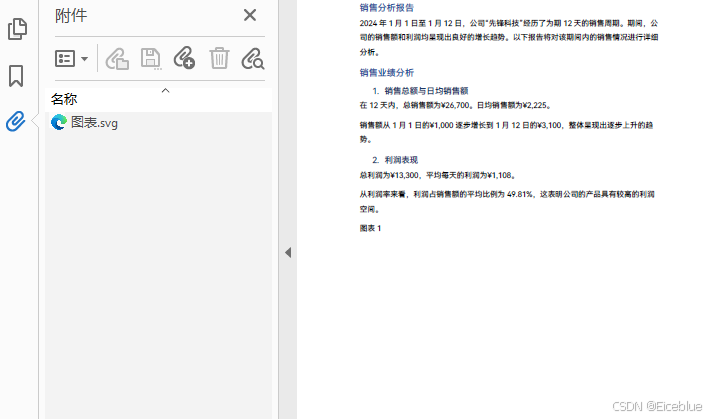The height and width of the screenshot is (419, 720).
Task: Toggle the sort order caret above 名称
Action: [x=166, y=91]
